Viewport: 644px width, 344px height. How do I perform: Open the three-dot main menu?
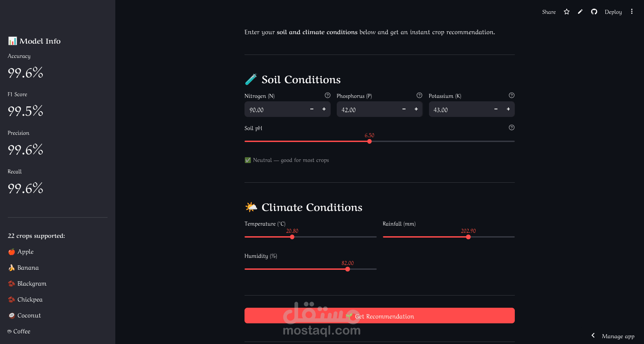[631, 12]
